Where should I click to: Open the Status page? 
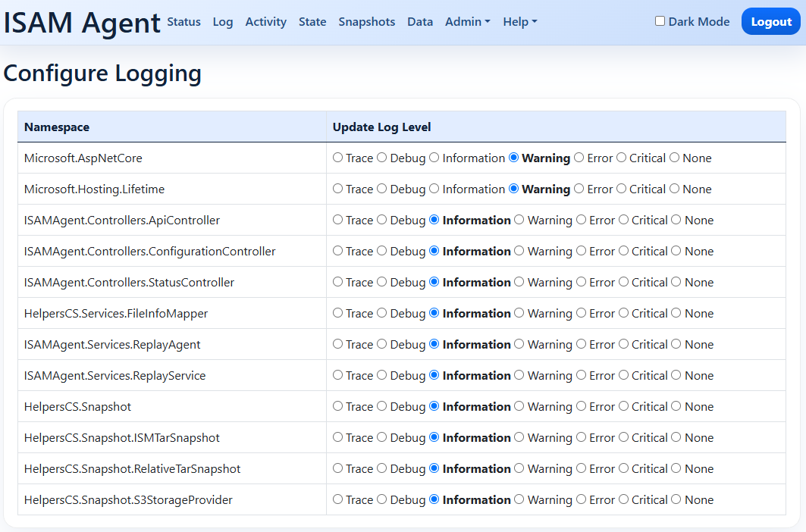coord(183,21)
